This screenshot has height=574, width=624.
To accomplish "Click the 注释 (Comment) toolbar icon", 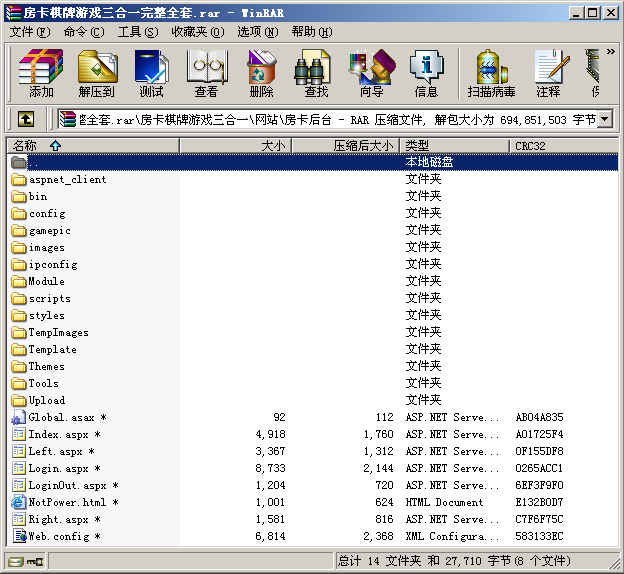I will [x=548, y=72].
